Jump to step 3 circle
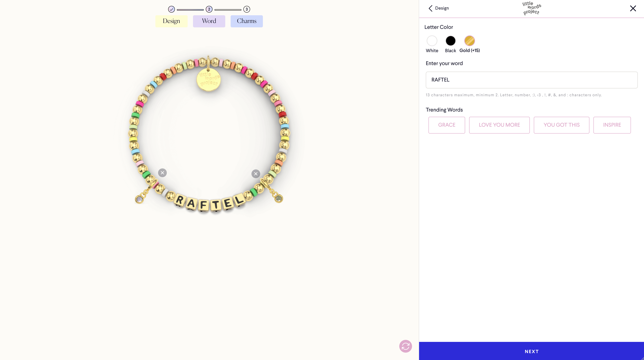The height and width of the screenshot is (360, 644). 247,9
